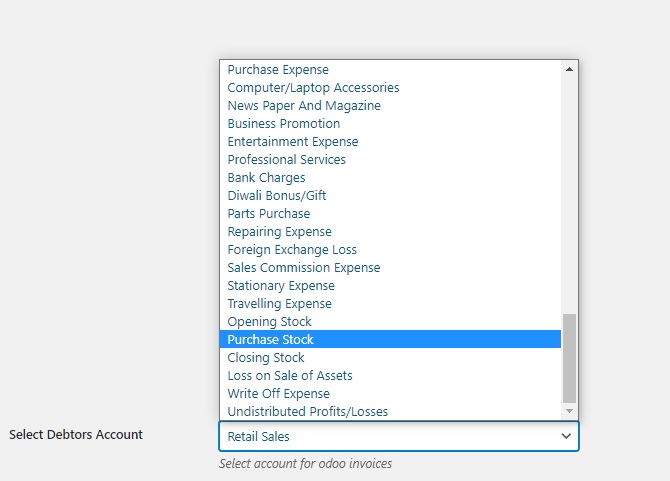Choose Loss on Sale of Assets
This screenshot has width=670, height=481.
[390, 375]
